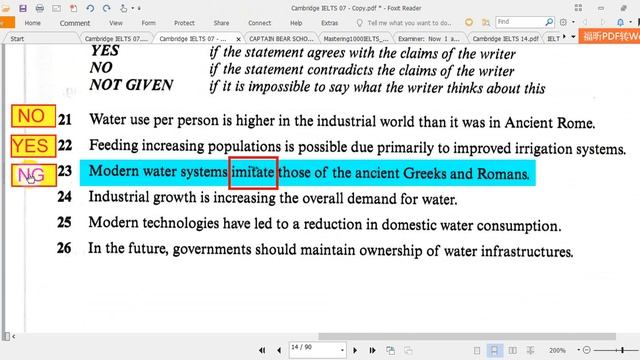Click the orange File menu button
The width and height of the screenshot is (640, 360).
[x=7, y=23]
